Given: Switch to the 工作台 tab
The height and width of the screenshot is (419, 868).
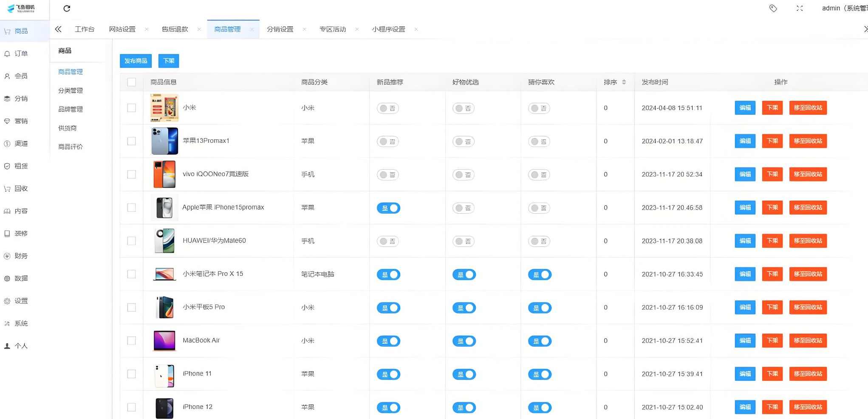Looking at the screenshot, I should click(x=85, y=29).
